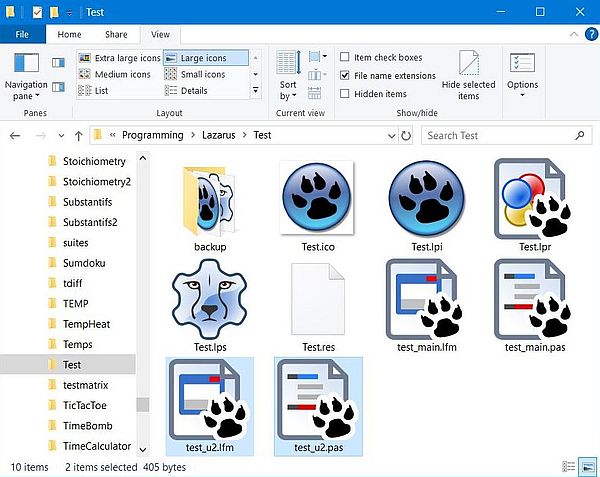Click the search magnifier icon
The width and height of the screenshot is (600, 477).
click(x=580, y=135)
